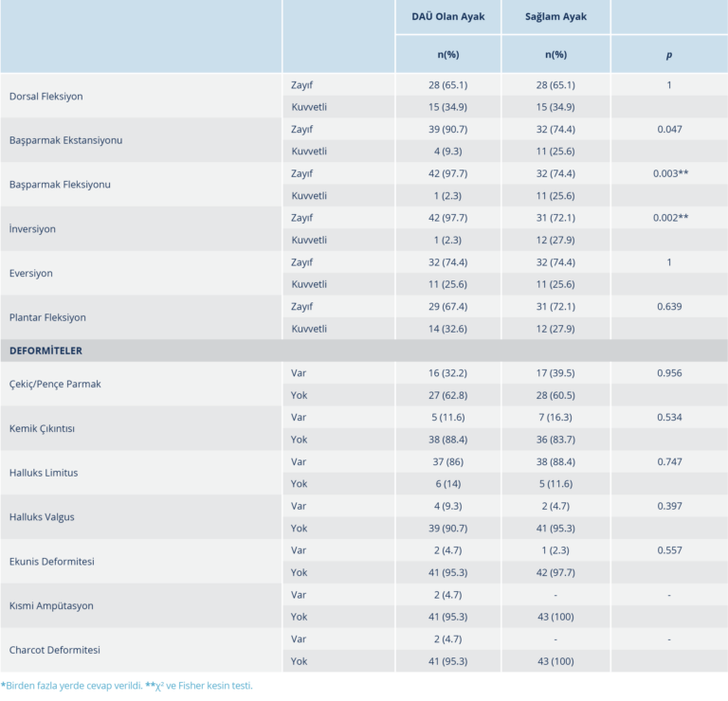Click the 0.003** p-value cell
The height and width of the screenshot is (701, 728).
pos(668,173)
